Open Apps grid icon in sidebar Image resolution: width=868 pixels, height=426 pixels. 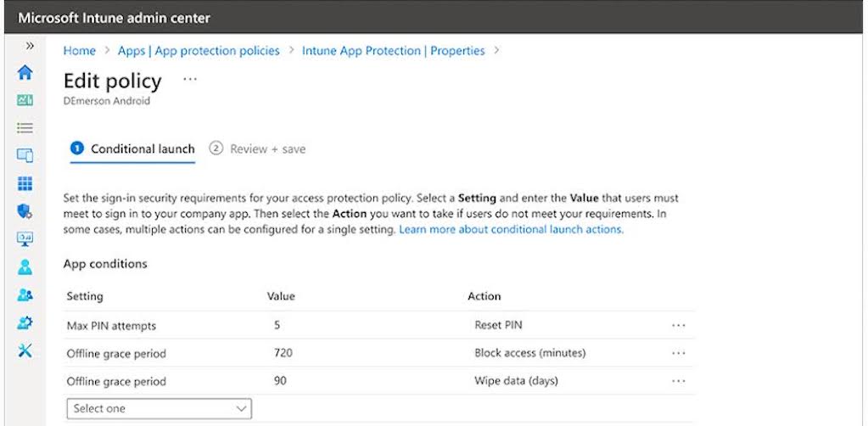click(x=25, y=183)
